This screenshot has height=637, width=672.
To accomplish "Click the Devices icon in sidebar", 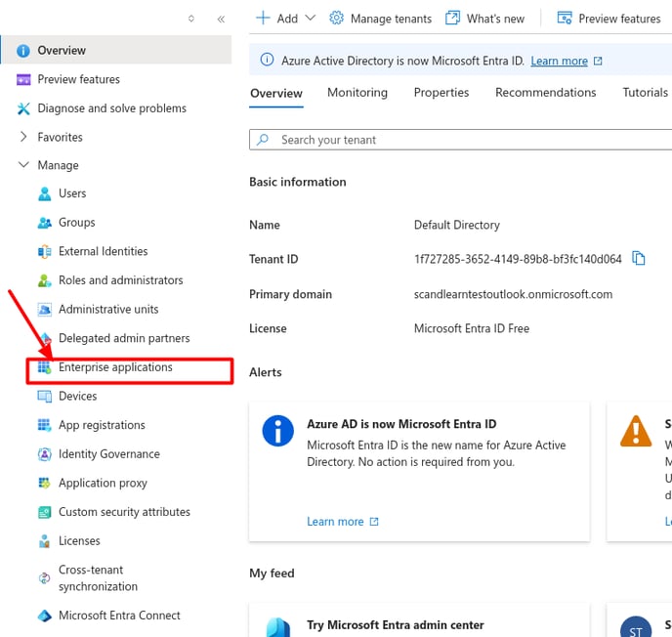I will click(x=44, y=396).
